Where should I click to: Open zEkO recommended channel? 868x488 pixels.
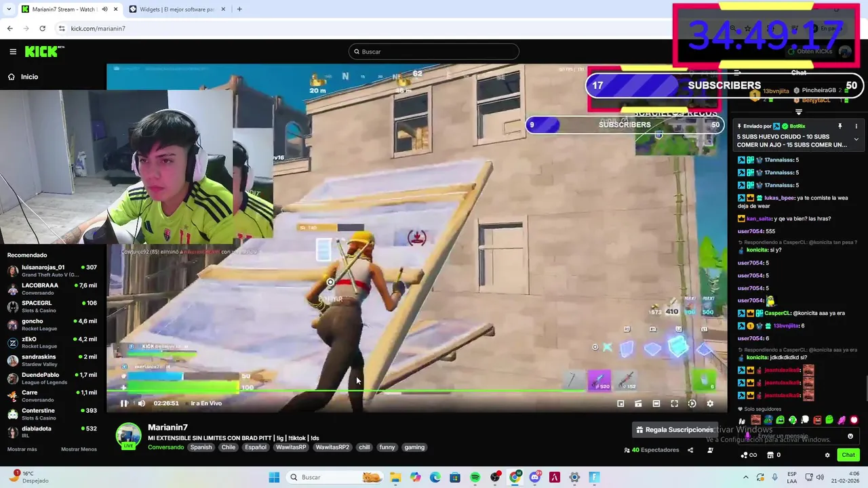(x=52, y=342)
